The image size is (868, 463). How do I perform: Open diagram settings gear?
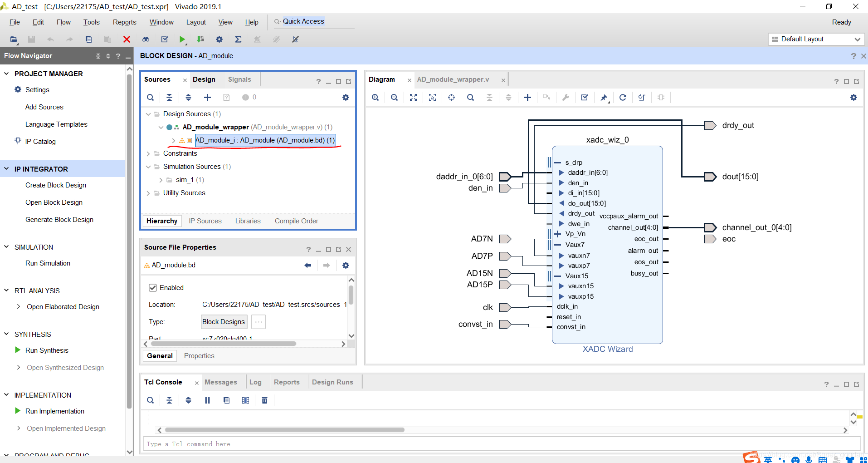pos(853,97)
